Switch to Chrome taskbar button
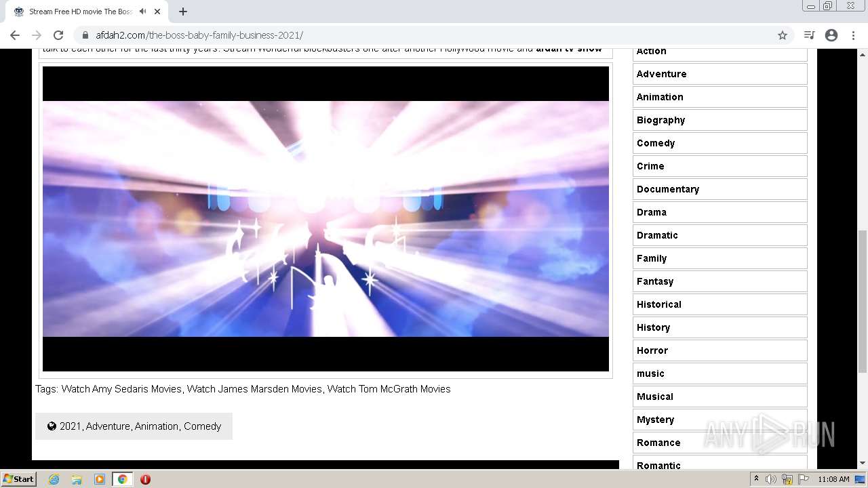The image size is (868, 488). pos(122,479)
